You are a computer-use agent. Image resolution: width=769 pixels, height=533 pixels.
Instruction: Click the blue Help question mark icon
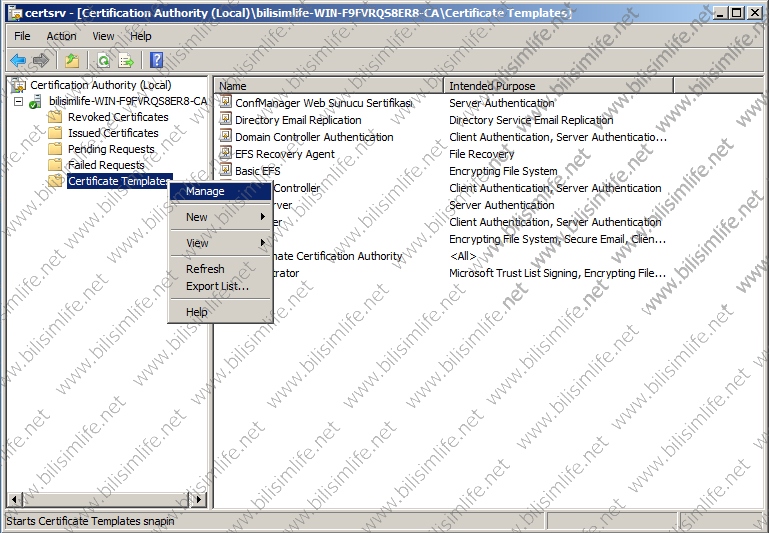(x=156, y=60)
